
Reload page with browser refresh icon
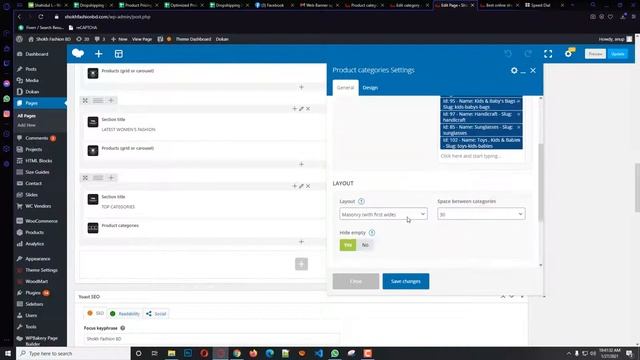pos(41,17)
